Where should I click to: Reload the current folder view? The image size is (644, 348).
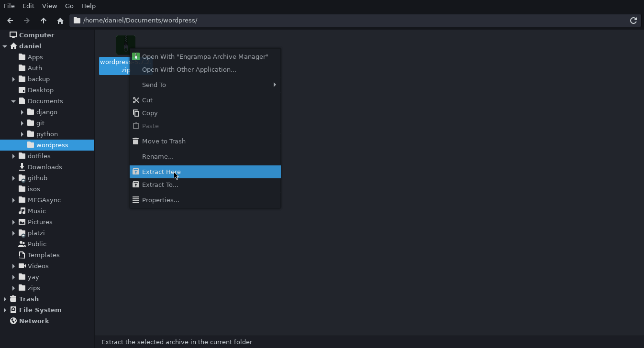(x=633, y=21)
